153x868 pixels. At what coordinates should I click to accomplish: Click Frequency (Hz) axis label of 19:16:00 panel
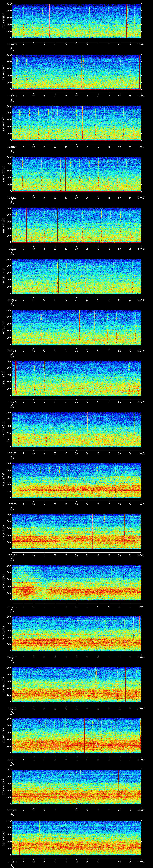(x=3, y=21)
